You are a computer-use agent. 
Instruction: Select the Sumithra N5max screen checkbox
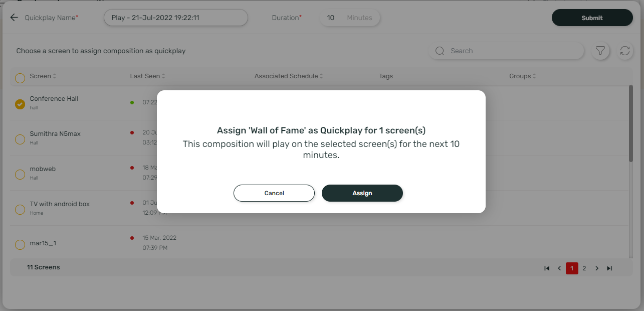[x=20, y=139]
